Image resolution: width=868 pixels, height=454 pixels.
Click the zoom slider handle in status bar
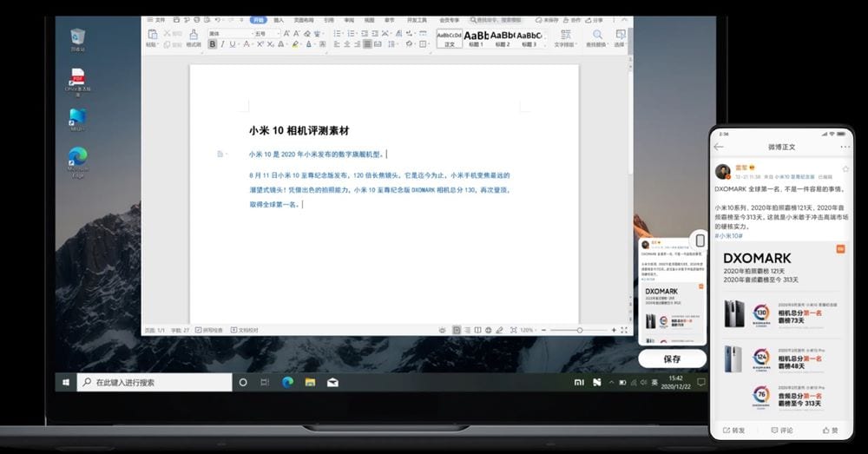click(x=580, y=330)
